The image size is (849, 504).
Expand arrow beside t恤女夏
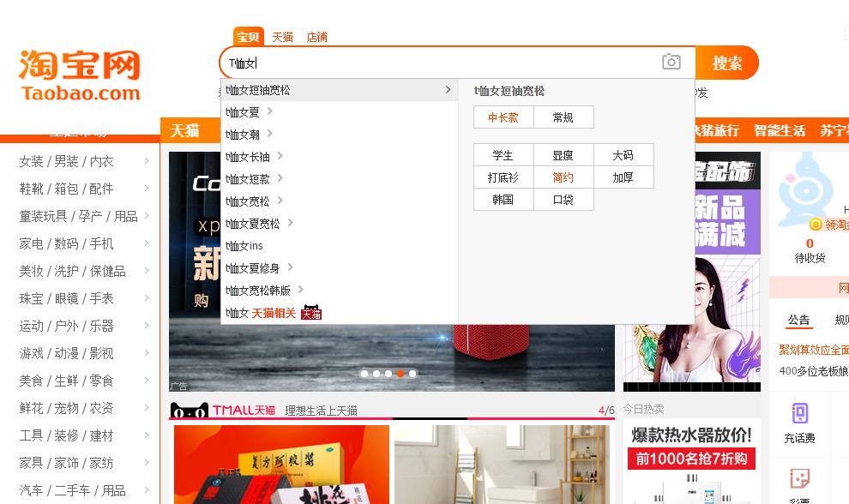269,111
